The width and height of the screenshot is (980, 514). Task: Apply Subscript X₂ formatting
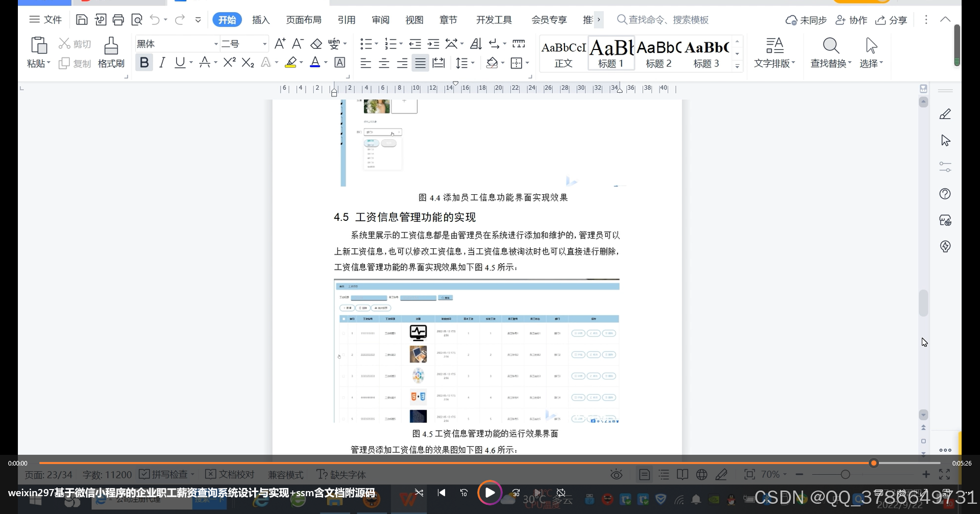tap(248, 62)
